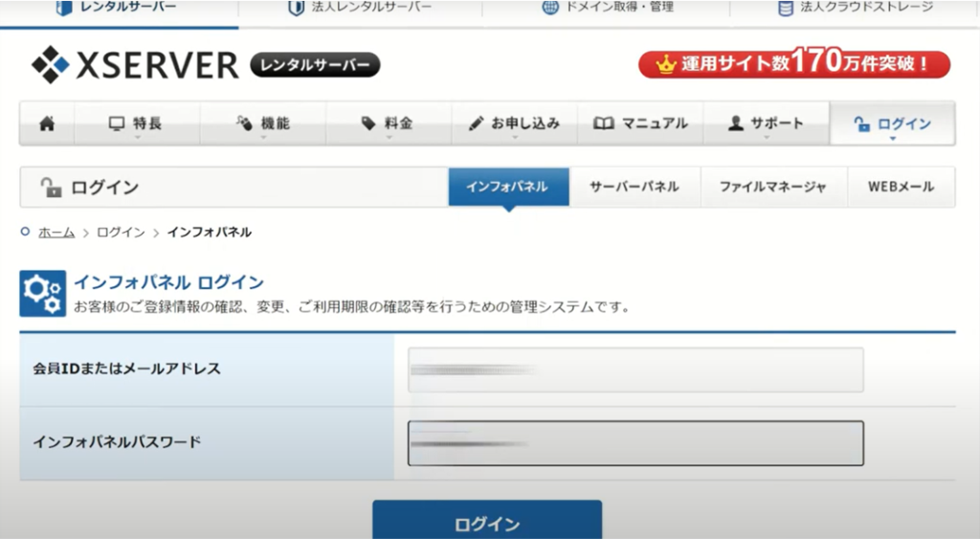Click the レンタルサーバー black badge beside logo
This screenshot has height=539, width=980.
(x=315, y=65)
